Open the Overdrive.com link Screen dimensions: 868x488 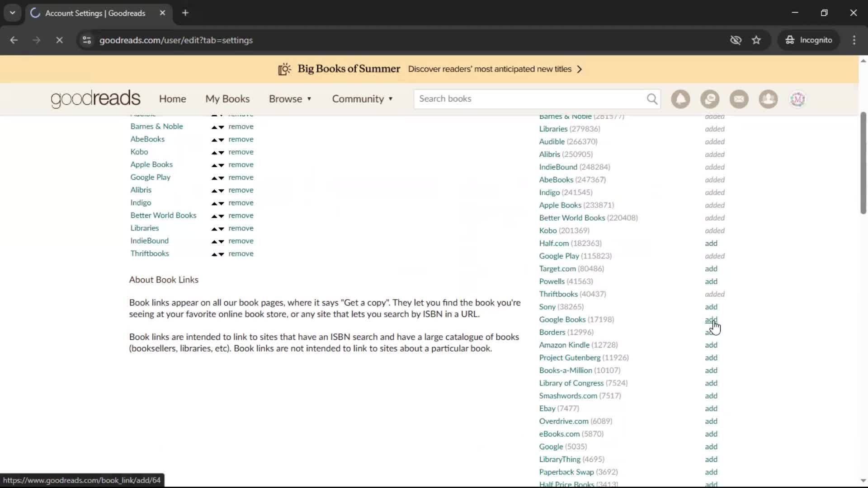tap(564, 421)
